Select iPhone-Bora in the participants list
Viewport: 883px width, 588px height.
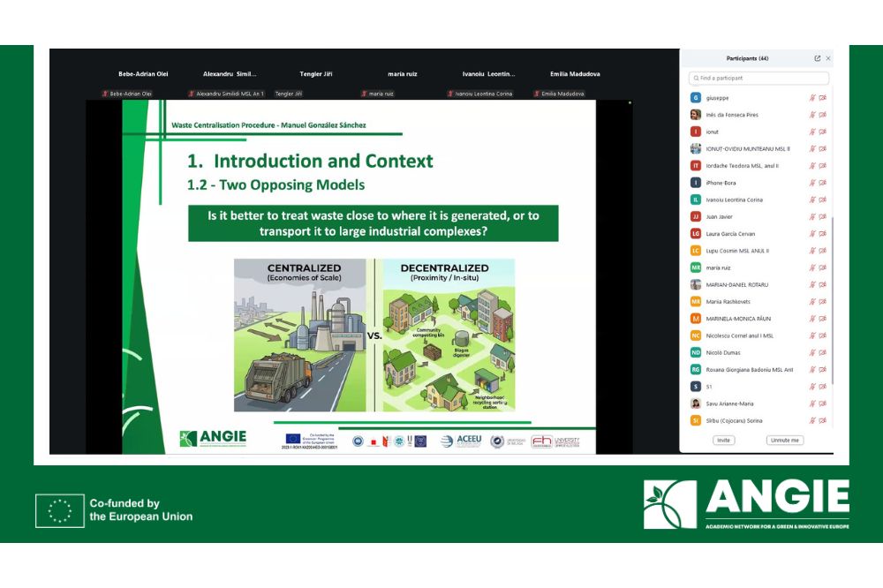pyautogui.click(x=721, y=183)
